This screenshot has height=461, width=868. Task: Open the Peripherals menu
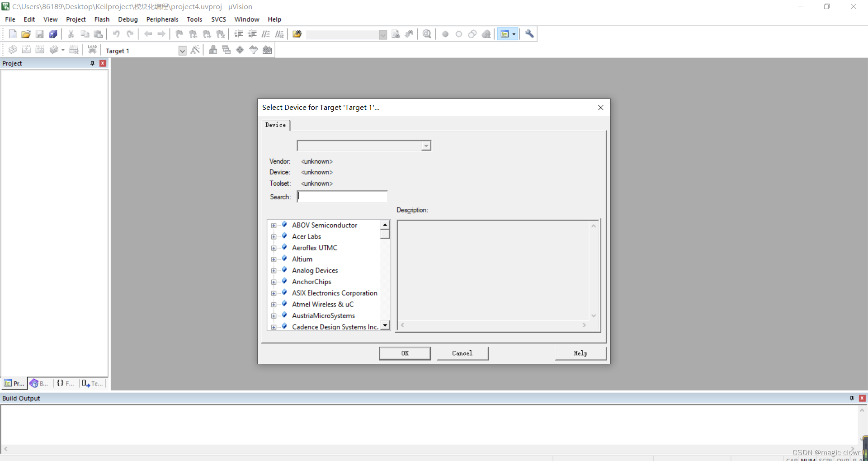coord(162,19)
